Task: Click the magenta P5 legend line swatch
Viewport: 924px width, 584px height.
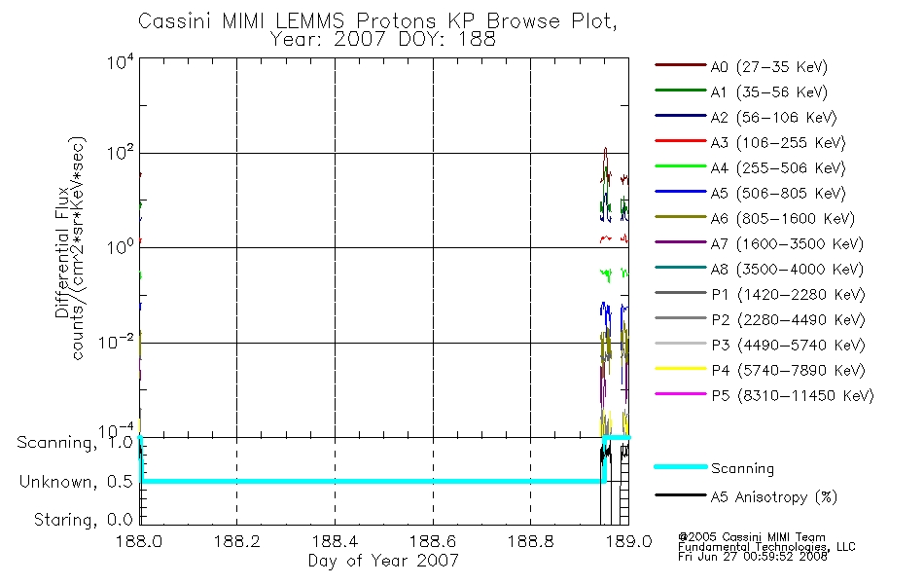Action: [x=680, y=393]
